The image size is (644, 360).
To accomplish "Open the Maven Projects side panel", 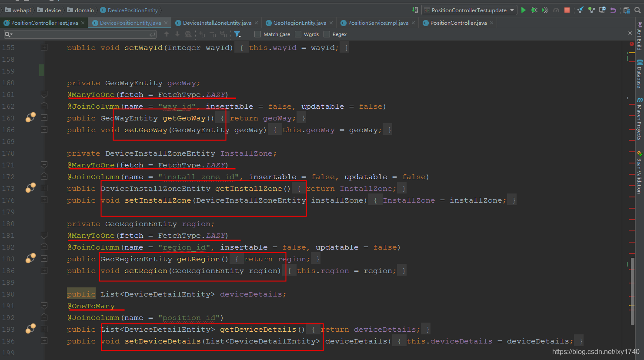I will 639,120.
